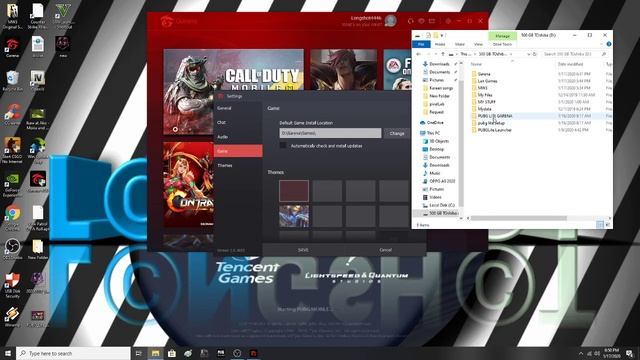Open Explorer address bar history dropdown
Viewport: 640px width, 360px height.
529,54
